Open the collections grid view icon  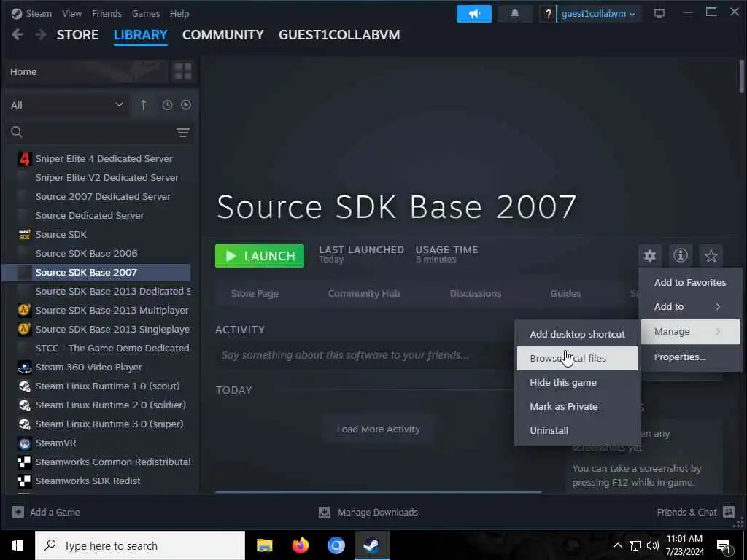[x=182, y=72]
